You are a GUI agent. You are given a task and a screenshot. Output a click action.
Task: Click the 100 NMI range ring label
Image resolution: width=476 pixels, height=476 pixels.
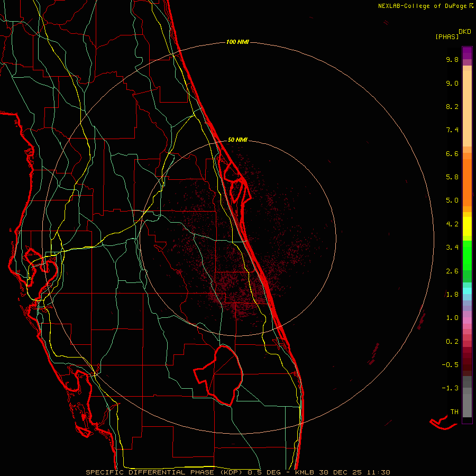pos(237,42)
